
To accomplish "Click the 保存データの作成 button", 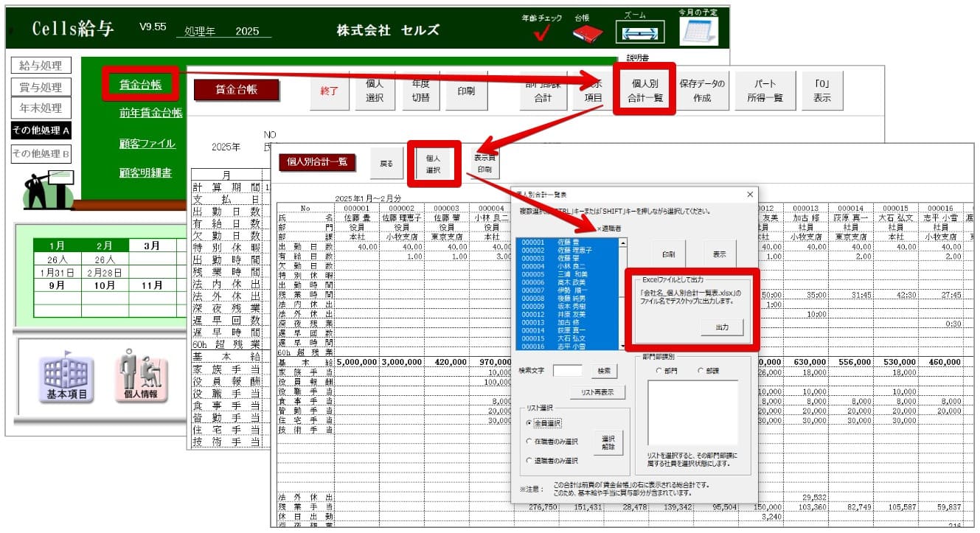I will tap(702, 91).
